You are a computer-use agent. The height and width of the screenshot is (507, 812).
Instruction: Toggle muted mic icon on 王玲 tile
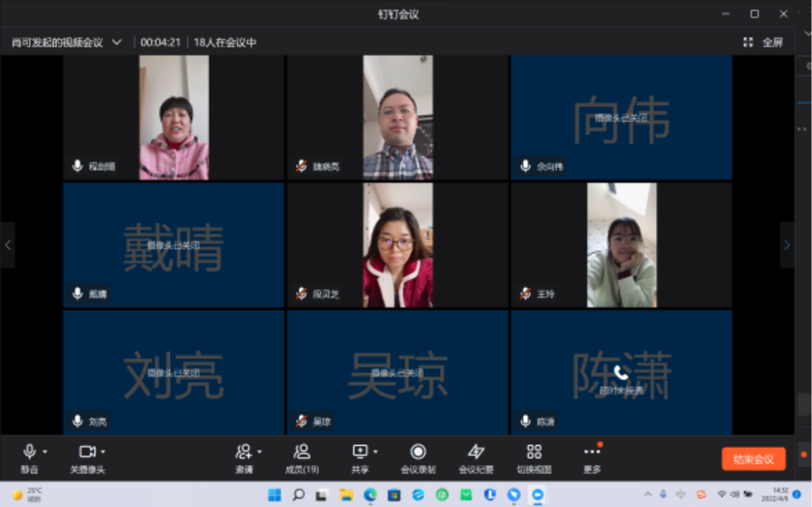click(x=526, y=293)
